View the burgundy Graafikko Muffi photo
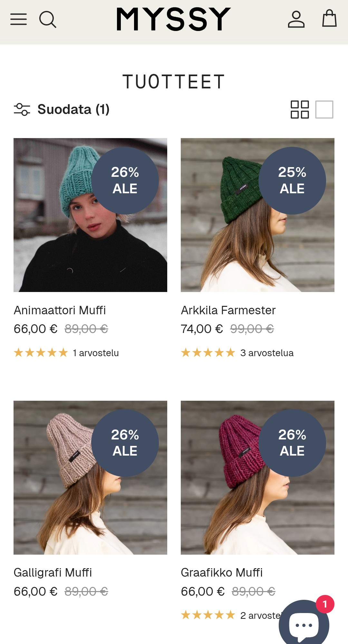The height and width of the screenshot is (644, 348). pyautogui.click(x=257, y=478)
